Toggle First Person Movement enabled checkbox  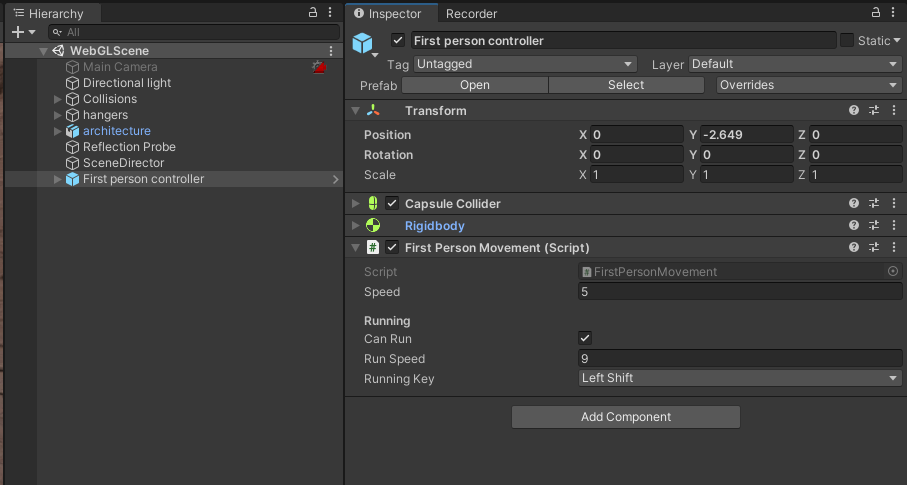click(x=392, y=247)
